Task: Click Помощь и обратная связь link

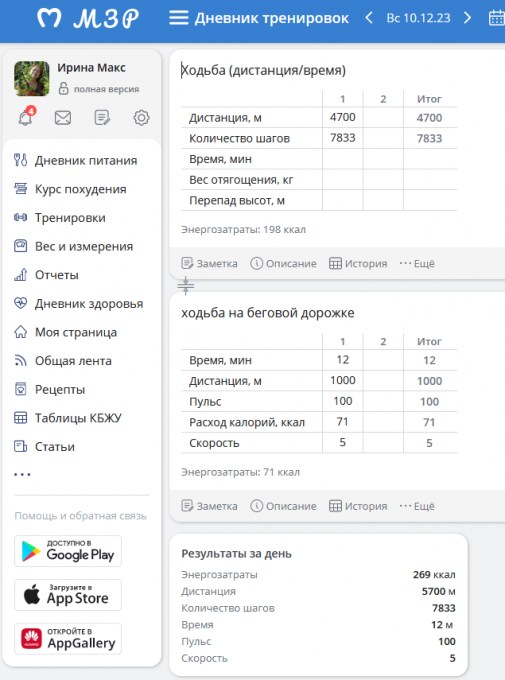Action: [81, 516]
